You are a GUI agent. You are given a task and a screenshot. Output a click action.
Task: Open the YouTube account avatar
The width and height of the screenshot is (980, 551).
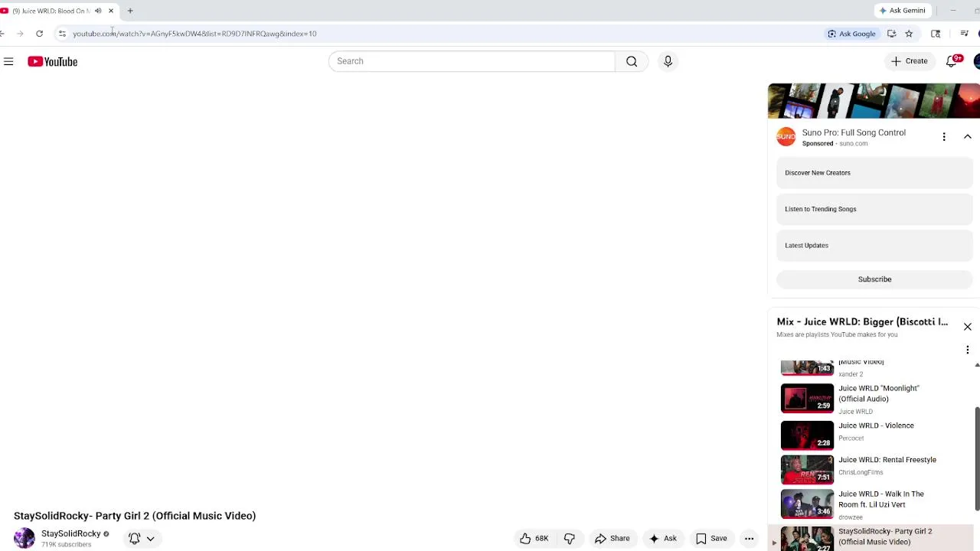click(x=977, y=61)
